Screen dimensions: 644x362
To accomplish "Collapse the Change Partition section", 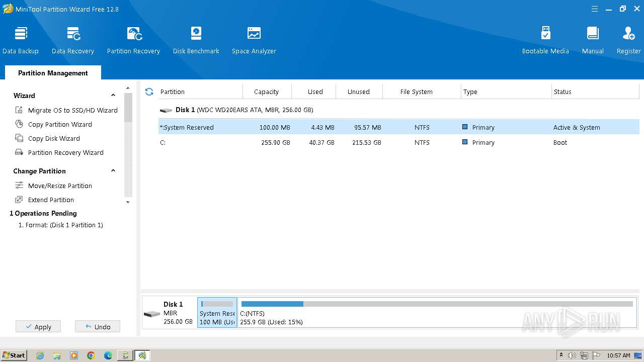I will pos(113,171).
